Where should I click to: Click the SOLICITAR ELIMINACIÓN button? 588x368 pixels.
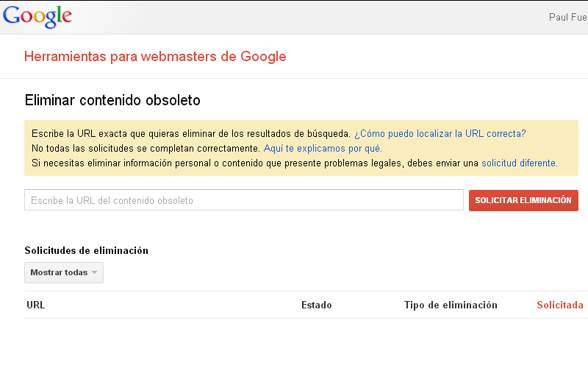(x=523, y=200)
